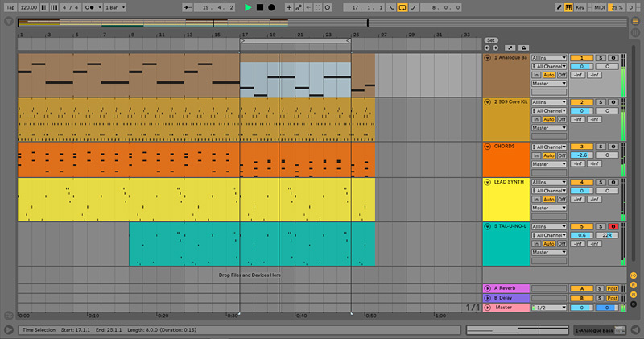The image size is (644, 339).
Task: Open 909 Core Kit 'All Ins' input dropdown
Action: (x=549, y=102)
